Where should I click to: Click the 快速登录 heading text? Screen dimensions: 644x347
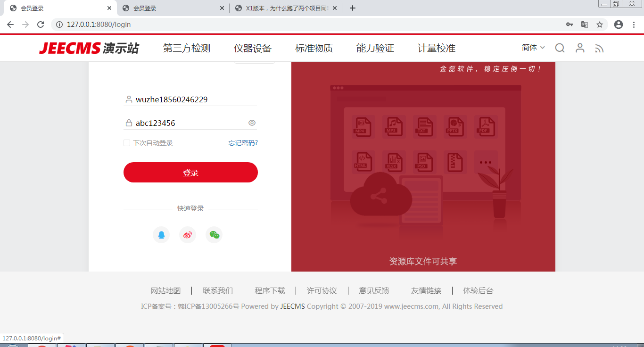click(x=190, y=208)
